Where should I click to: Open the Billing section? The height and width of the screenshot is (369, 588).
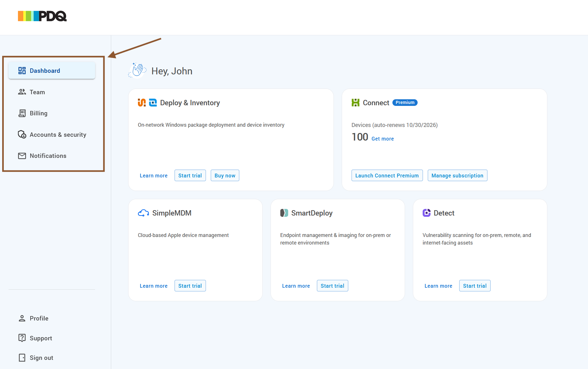pyautogui.click(x=52, y=113)
